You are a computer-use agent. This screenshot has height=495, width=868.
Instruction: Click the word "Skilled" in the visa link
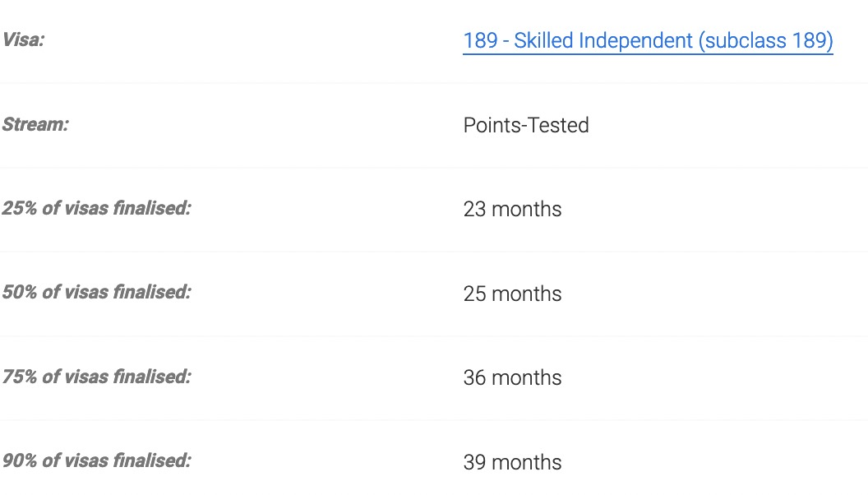tap(543, 40)
